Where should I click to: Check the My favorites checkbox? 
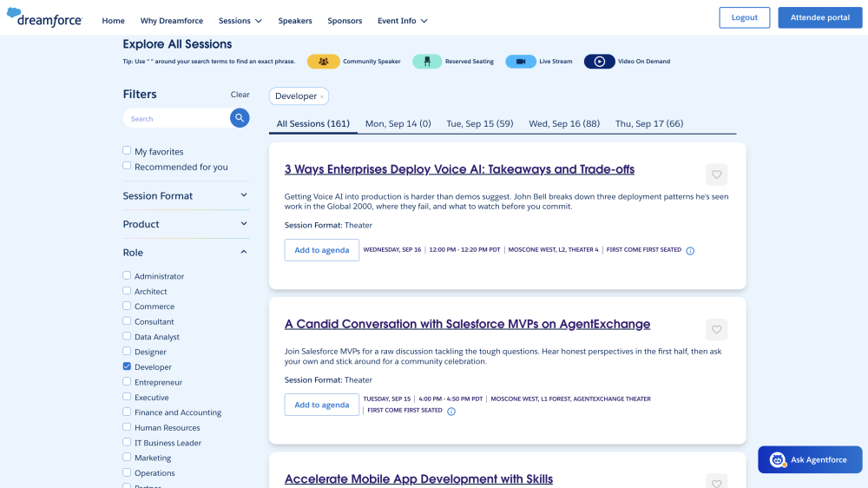(127, 151)
